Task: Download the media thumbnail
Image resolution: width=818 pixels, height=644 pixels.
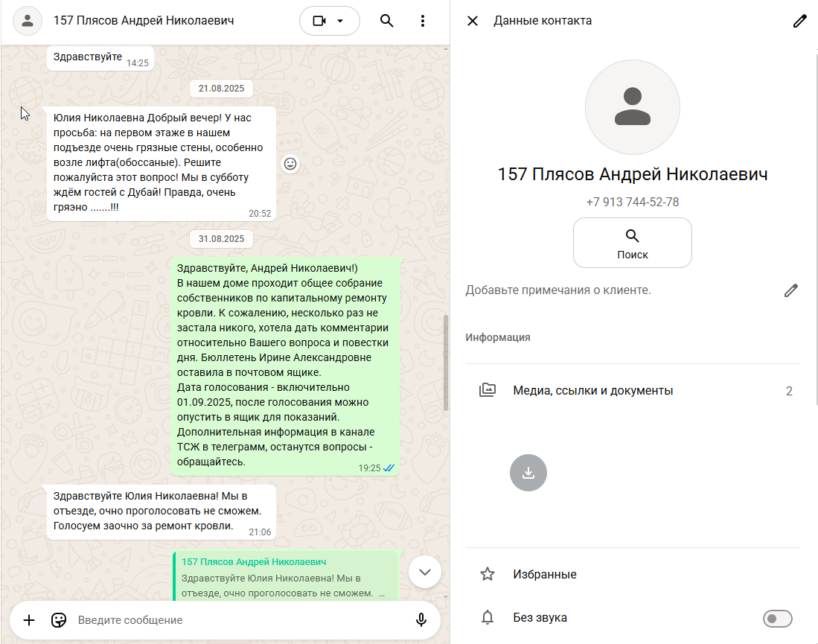Action: pyautogui.click(x=528, y=473)
